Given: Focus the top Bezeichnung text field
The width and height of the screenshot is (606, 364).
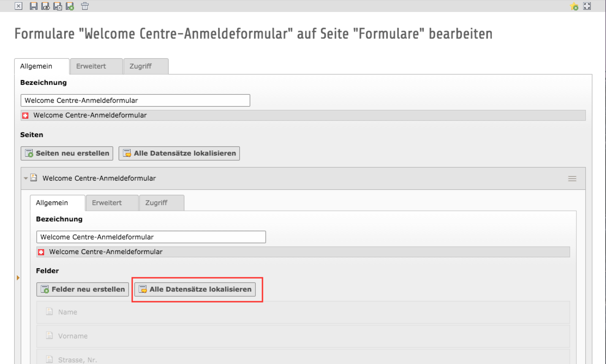Looking at the screenshot, I should tap(135, 101).
